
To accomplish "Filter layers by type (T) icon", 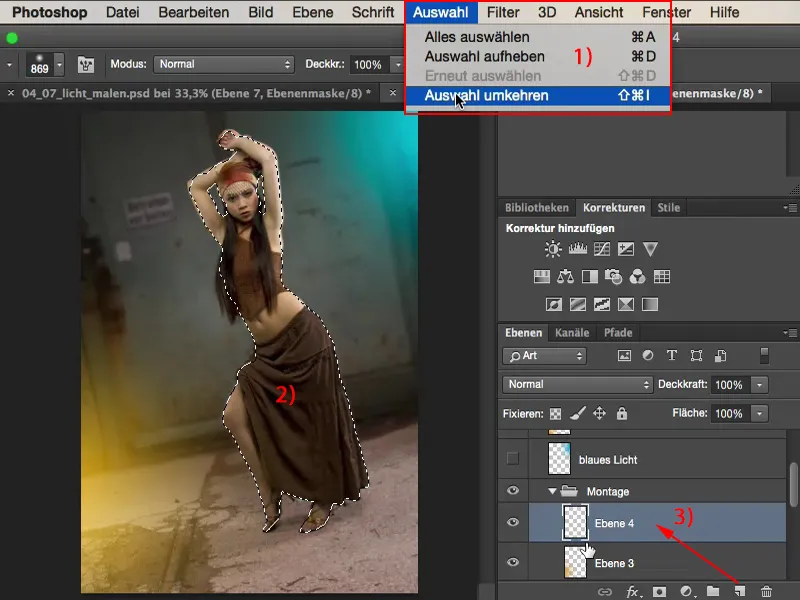I will [x=672, y=356].
